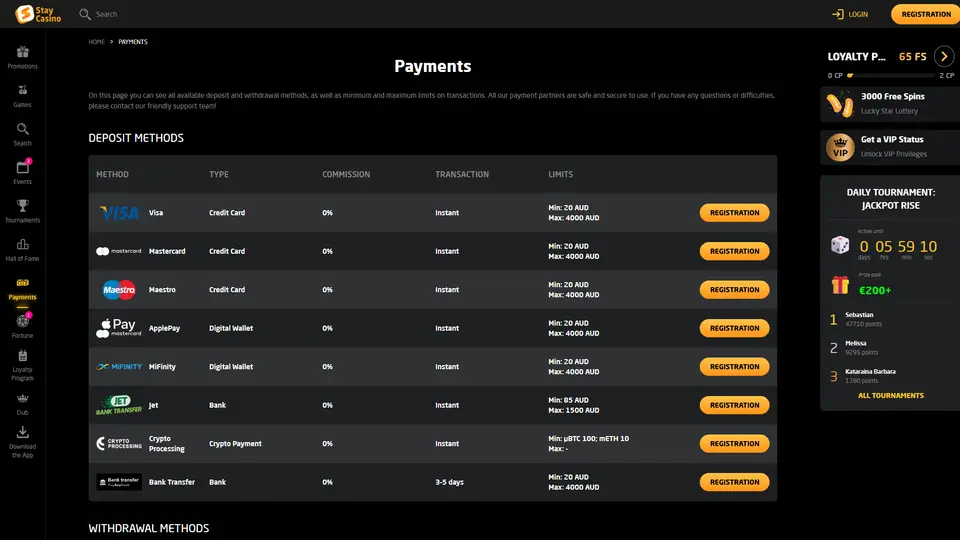Click the PAYMENTS breadcrumb
960x540 pixels.
point(133,42)
